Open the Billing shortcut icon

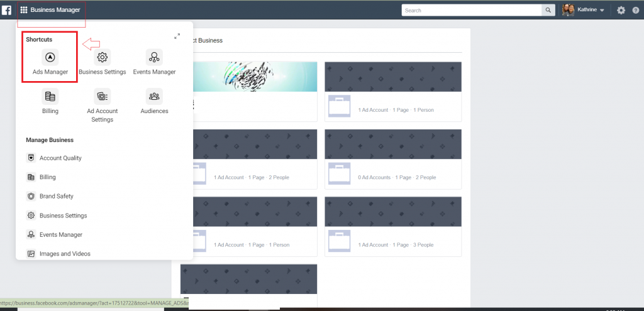(50, 96)
